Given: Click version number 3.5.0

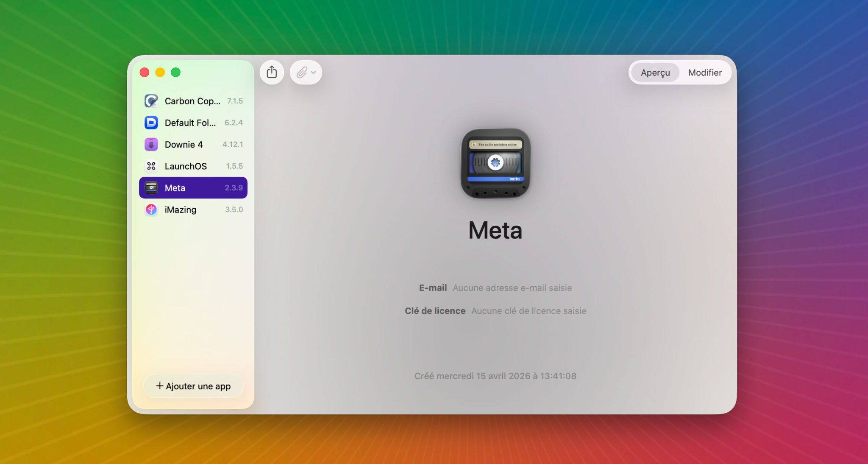Looking at the screenshot, I should coord(234,210).
